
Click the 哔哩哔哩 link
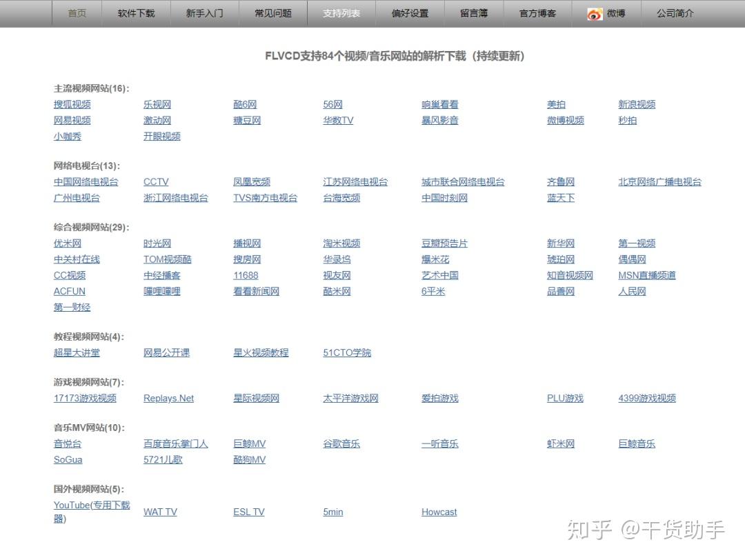click(x=161, y=292)
